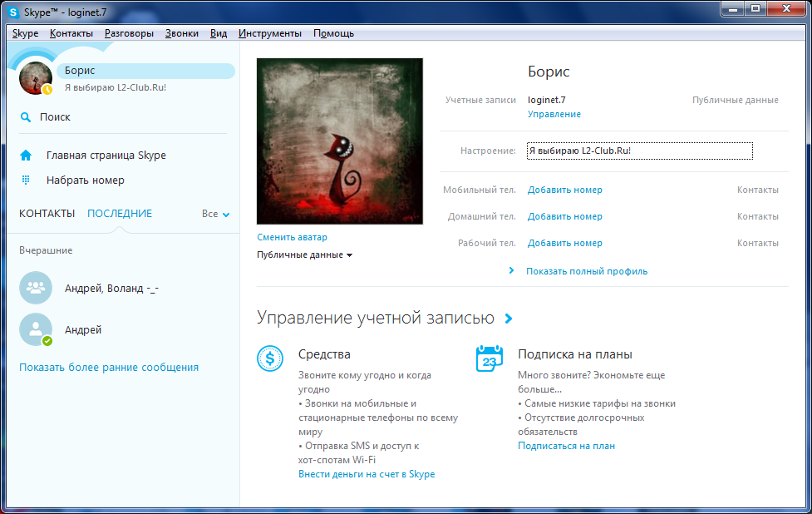The height and width of the screenshot is (514, 812).
Task: Open the Контакты menu
Action: tap(71, 33)
